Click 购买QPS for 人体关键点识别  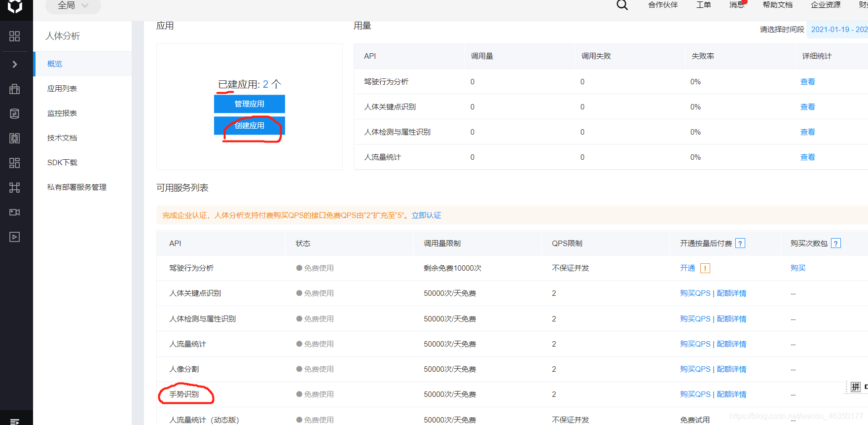[x=695, y=293]
